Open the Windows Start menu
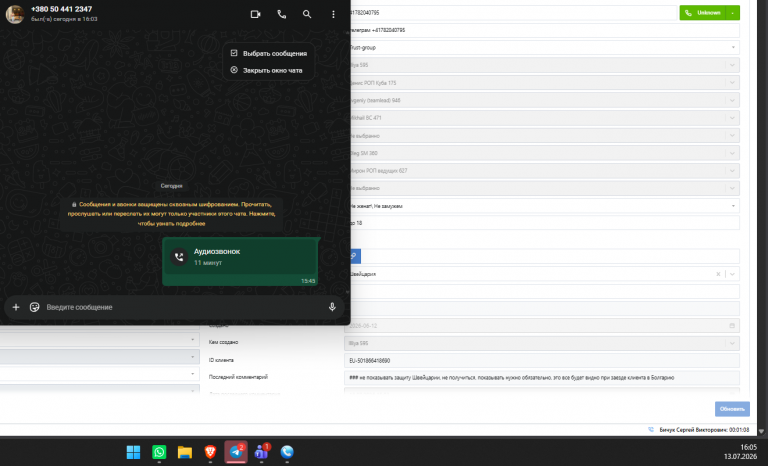768x466 pixels. click(x=133, y=452)
